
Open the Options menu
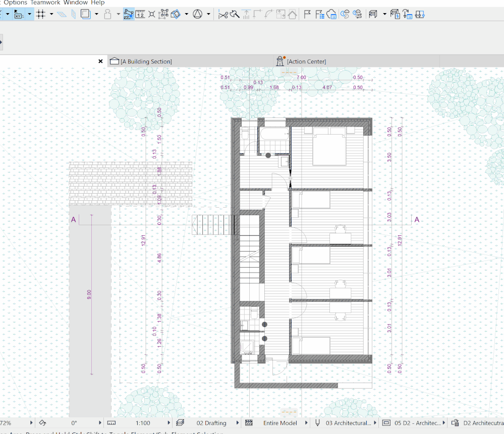pyautogui.click(x=16, y=3)
